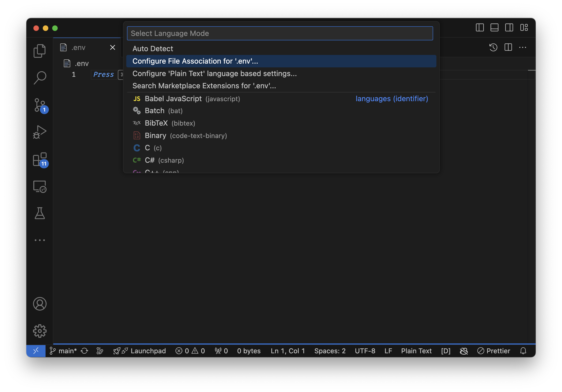
Task: Open the editor more actions ellipsis menu
Action: (523, 47)
